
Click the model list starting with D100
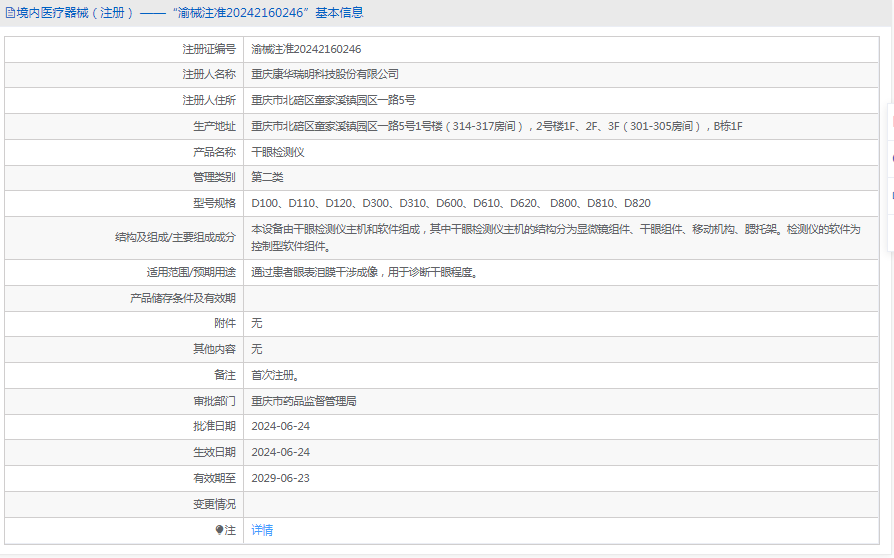tap(451, 203)
